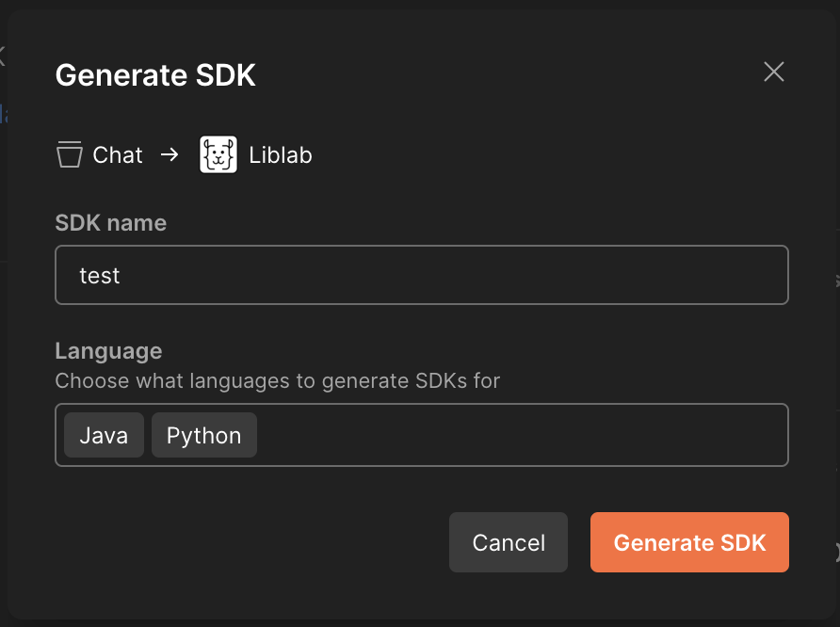Click the 'Chat' label text
The height and width of the screenshot is (627, 840).
(117, 154)
